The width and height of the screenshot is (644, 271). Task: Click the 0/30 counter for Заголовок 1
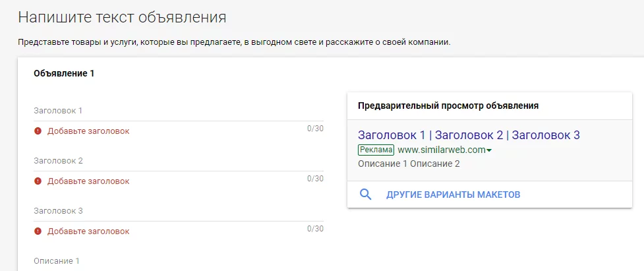(x=316, y=129)
